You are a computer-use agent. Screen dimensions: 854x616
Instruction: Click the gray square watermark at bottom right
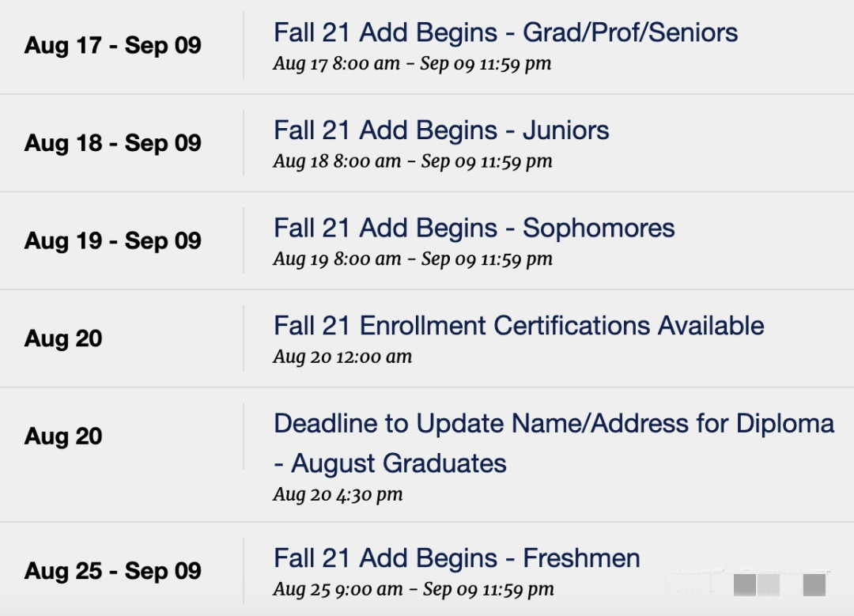coord(814,585)
